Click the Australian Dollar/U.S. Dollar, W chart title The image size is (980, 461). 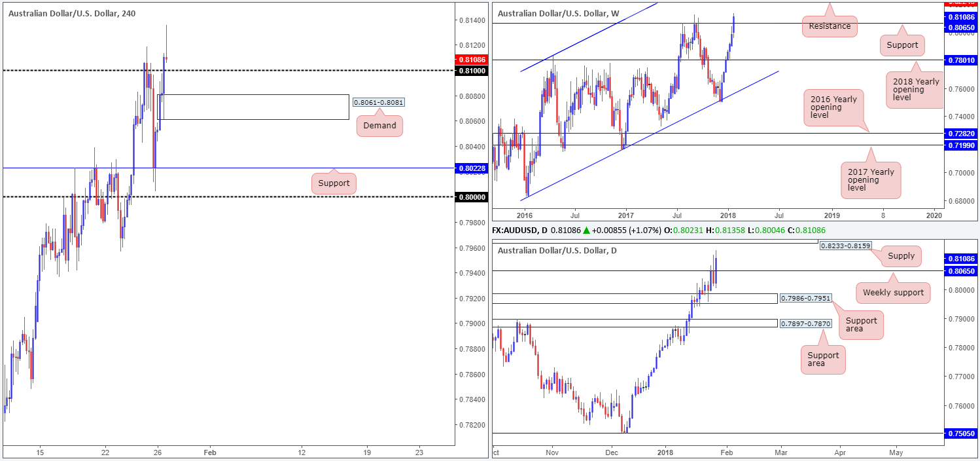click(x=558, y=13)
